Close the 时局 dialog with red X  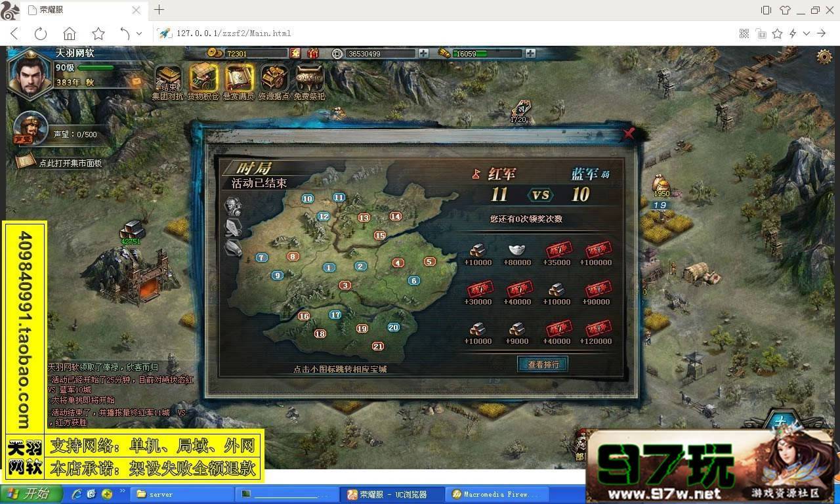[x=629, y=134]
